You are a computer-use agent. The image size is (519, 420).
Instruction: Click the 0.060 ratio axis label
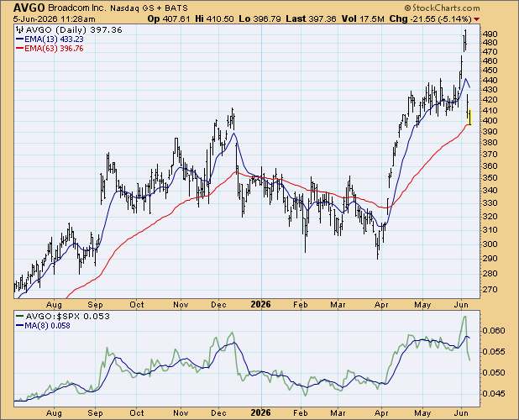pos(494,331)
